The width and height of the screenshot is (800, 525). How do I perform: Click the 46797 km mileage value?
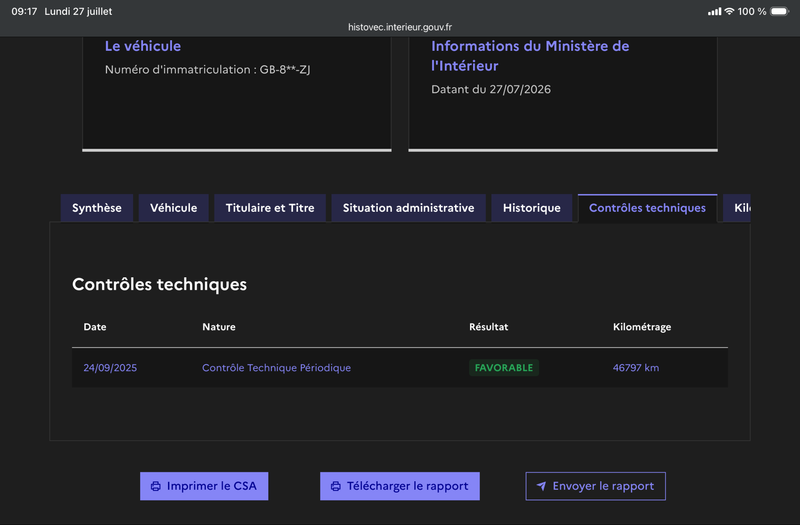[636, 368]
